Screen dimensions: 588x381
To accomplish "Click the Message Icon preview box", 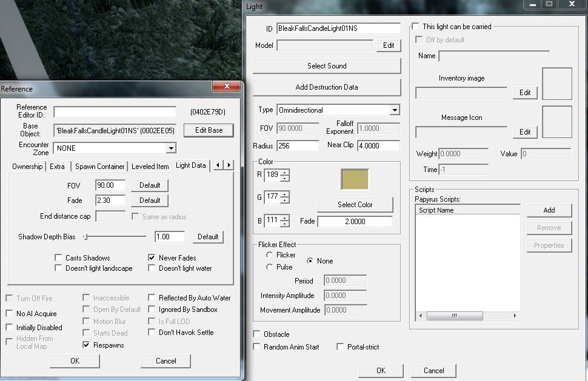I will point(556,122).
